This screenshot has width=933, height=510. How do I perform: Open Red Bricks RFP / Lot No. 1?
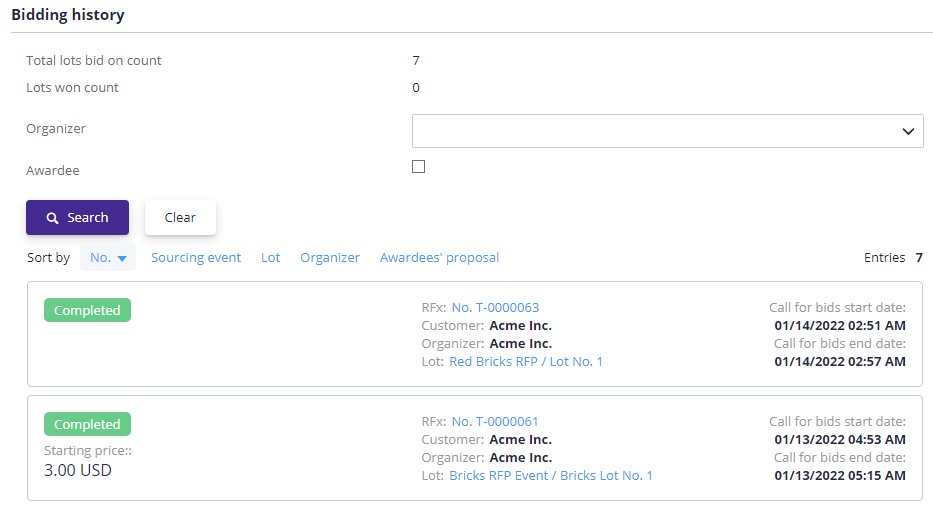coord(526,361)
